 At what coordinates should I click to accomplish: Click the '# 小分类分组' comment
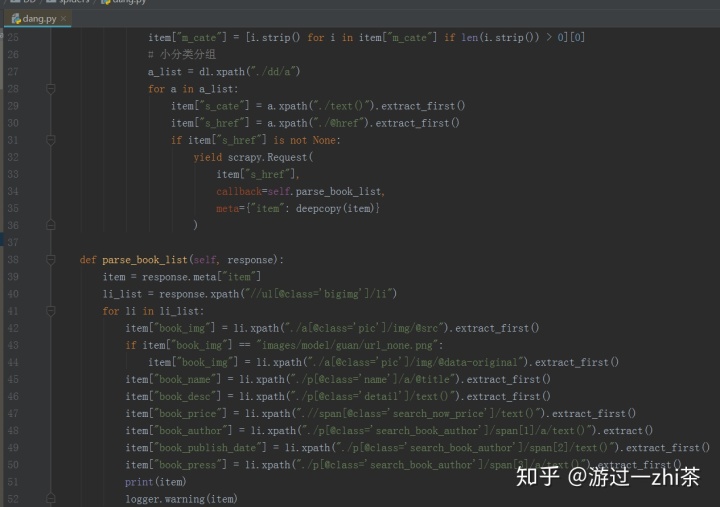pyautogui.click(x=182, y=54)
